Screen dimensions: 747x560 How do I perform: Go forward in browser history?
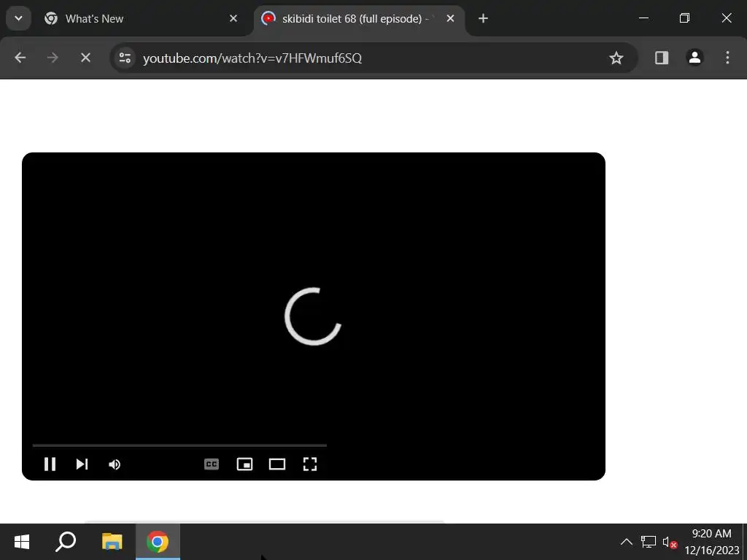tap(53, 58)
